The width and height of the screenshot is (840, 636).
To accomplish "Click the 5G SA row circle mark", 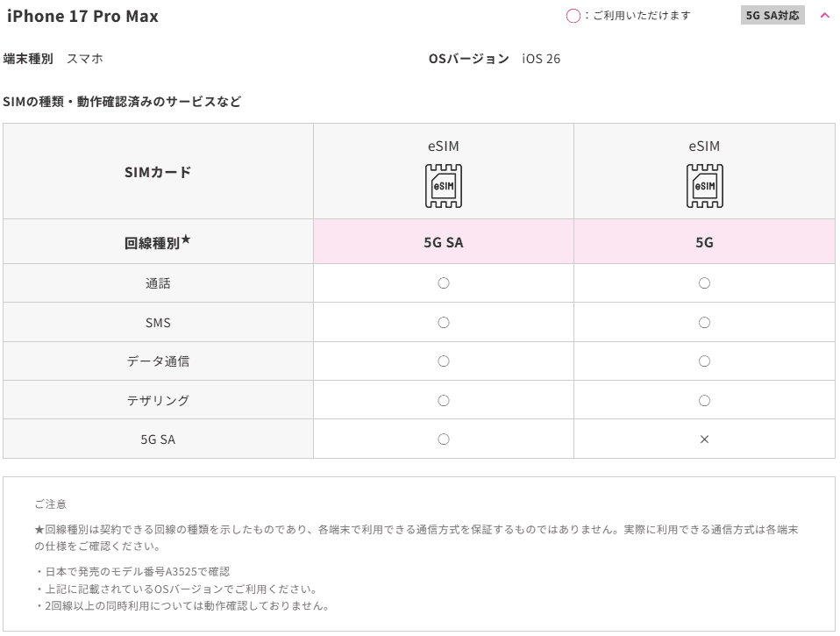I will point(444,439).
